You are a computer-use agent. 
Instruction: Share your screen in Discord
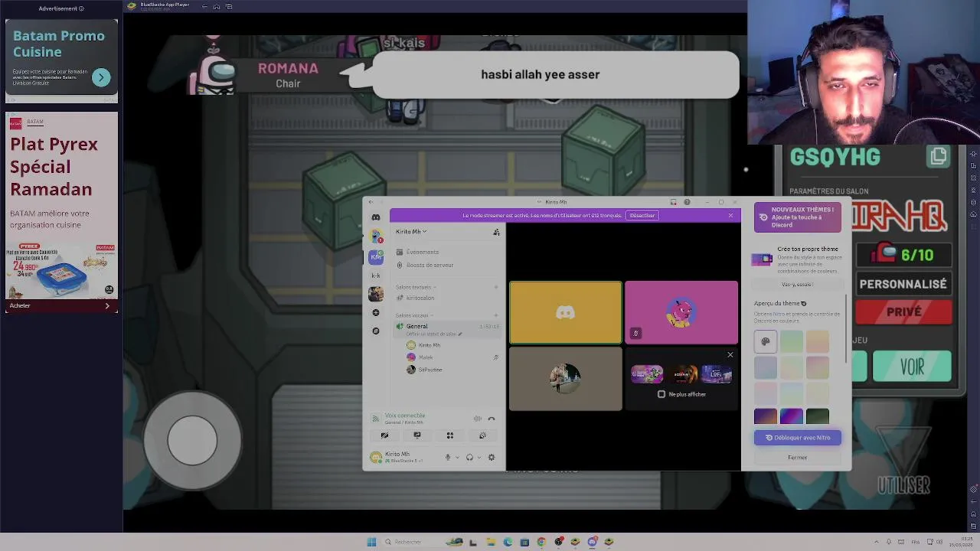point(417,435)
